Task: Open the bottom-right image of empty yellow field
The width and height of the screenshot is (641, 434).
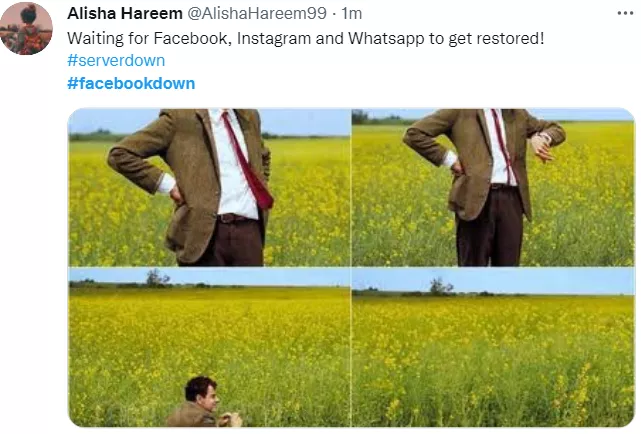Action: tap(493, 347)
